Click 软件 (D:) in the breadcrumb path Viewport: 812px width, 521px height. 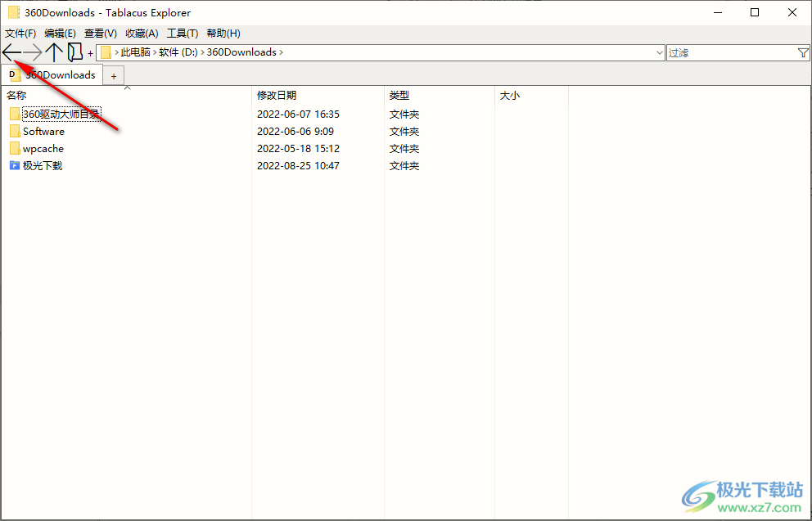tap(178, 52)
